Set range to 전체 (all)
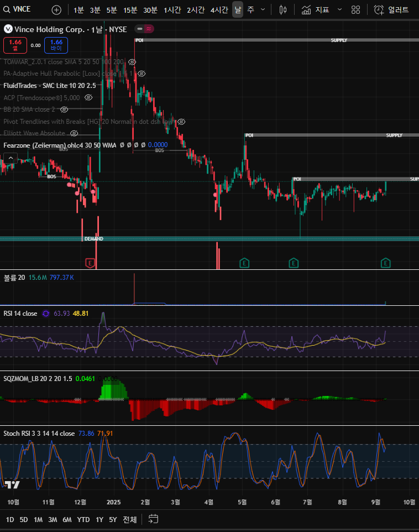Image resolution: width=419 pixels, height=532 pixels. coord(129,519)
